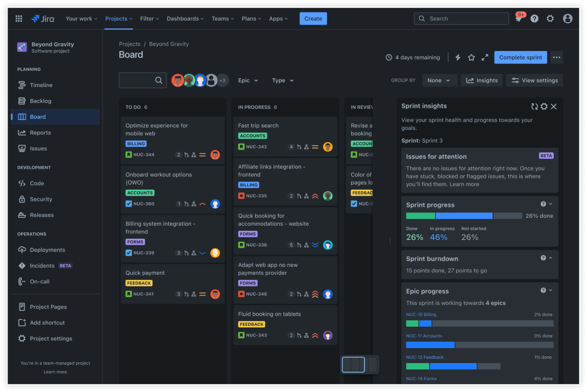Expand the Type filter dropdown
This screenshot has width=587, height=392.
coord(283,80)
